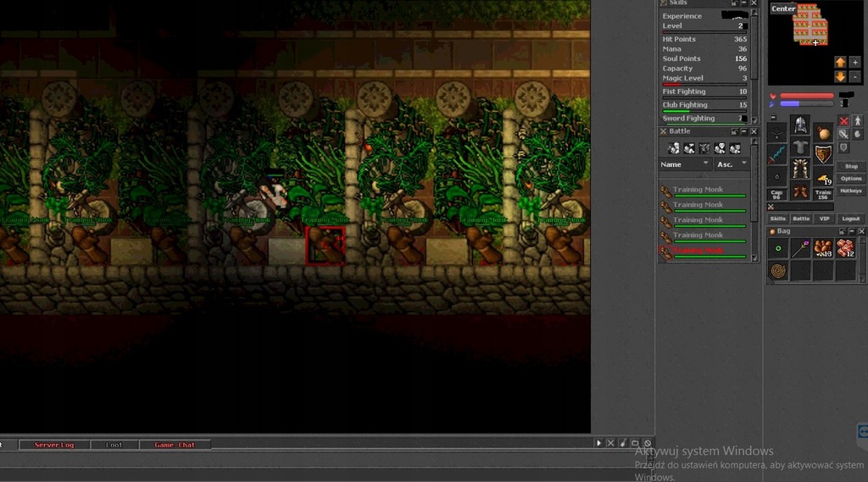This screenshot has width=868, height=482.
Task: Open the Hotkeys button
Action: (x=851, y=191)
